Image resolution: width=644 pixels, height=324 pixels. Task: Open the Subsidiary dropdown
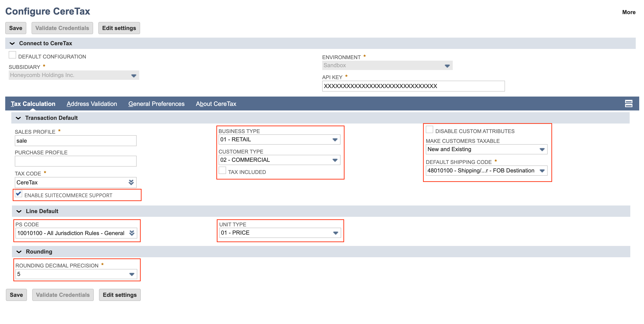click(x=74, y=75)
